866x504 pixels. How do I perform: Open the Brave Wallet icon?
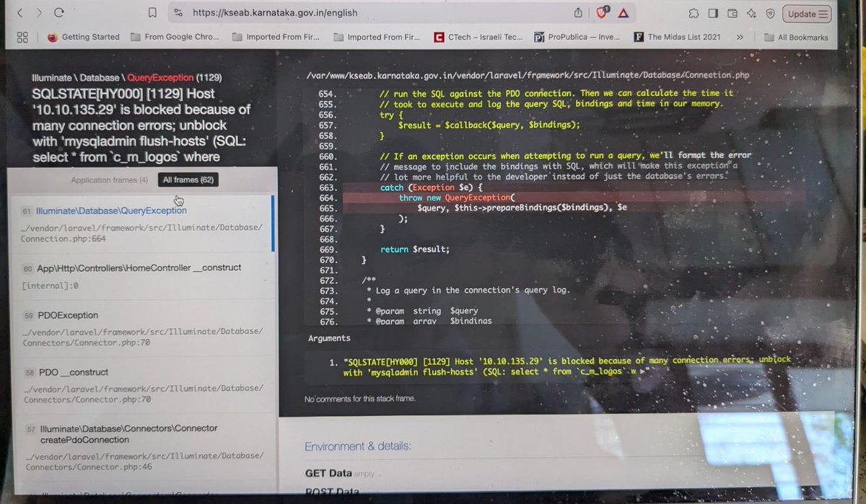pos(732,13)
